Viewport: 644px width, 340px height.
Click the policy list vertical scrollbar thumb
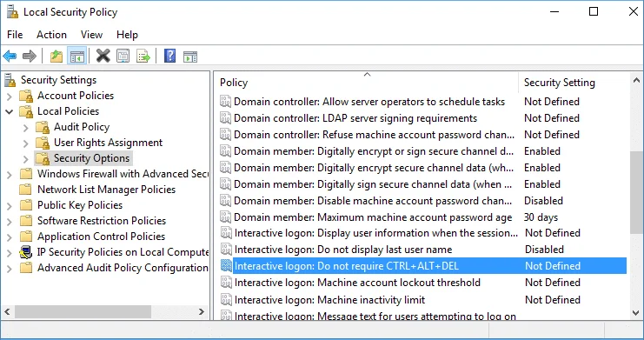(636, 191)
